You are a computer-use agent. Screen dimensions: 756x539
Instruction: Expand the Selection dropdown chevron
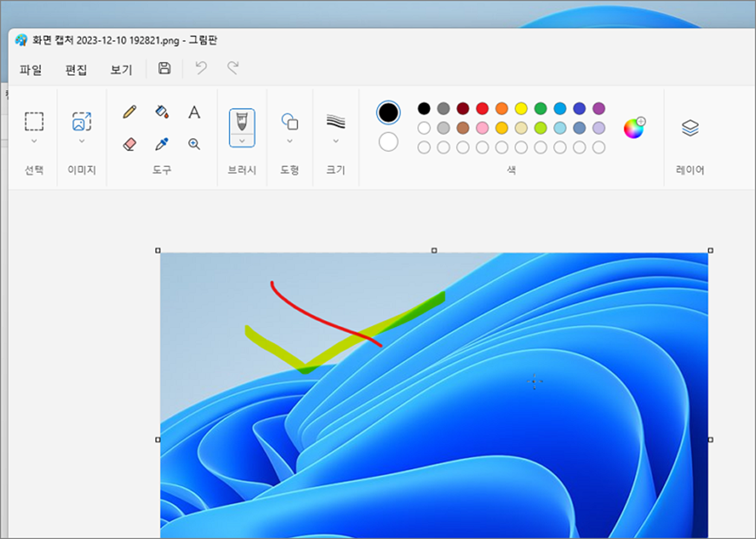(x=34, y=140)
